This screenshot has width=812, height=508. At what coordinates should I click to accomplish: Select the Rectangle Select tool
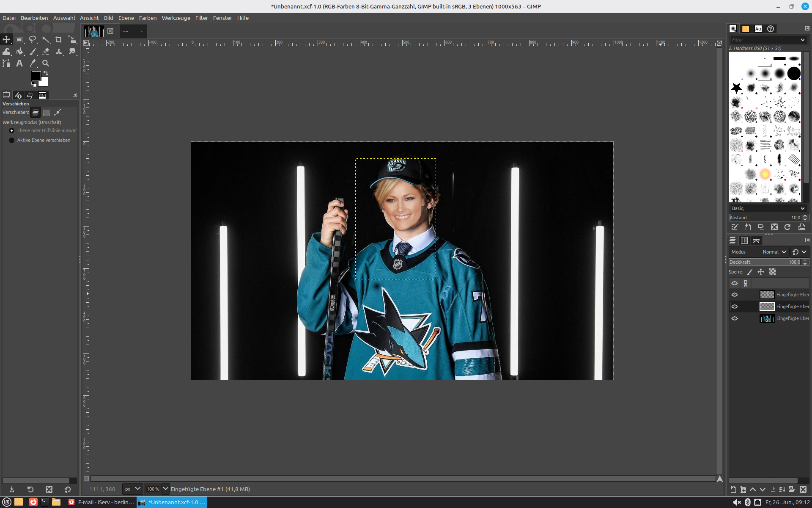pos(19,39)
